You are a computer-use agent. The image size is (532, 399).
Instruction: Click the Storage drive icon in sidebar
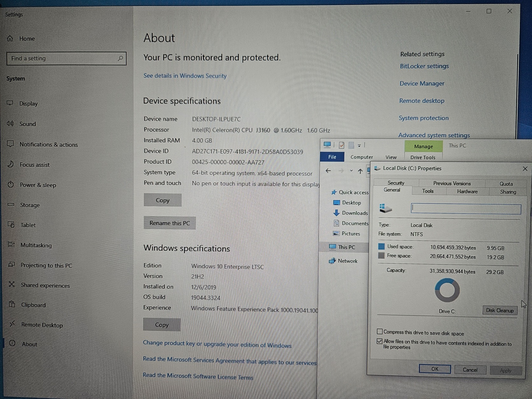11,205
